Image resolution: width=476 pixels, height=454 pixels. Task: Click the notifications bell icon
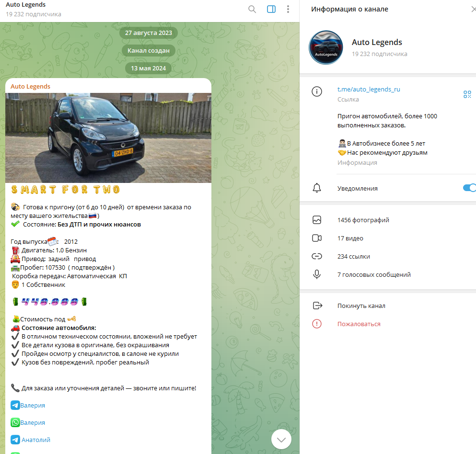(317, 188)
